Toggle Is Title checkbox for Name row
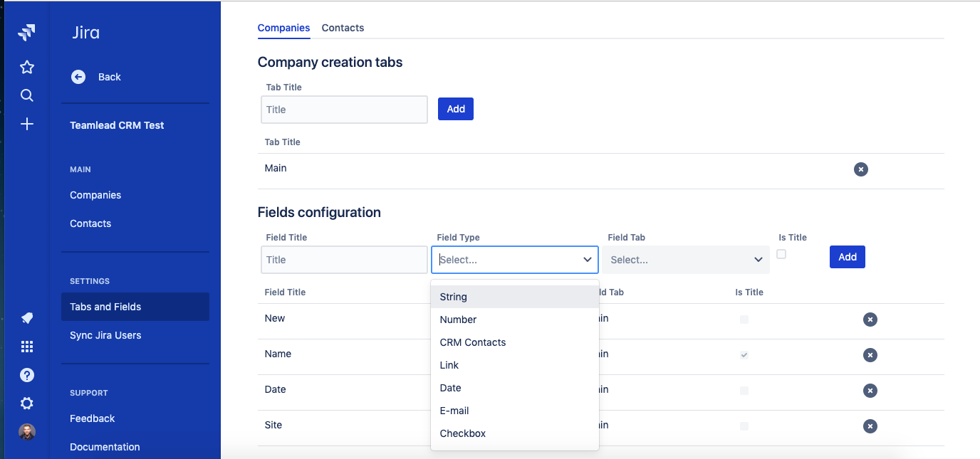 tap(744, 354)
